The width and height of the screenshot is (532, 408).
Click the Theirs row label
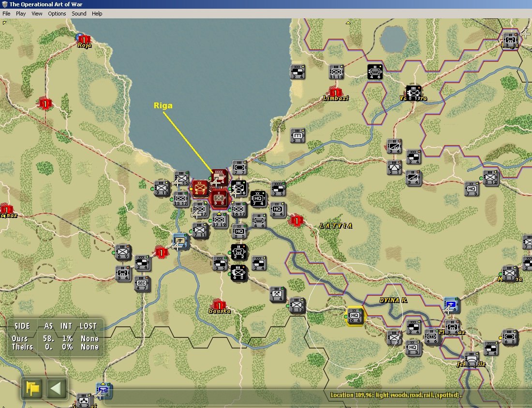pyautogui.click(x=22, y=347)
